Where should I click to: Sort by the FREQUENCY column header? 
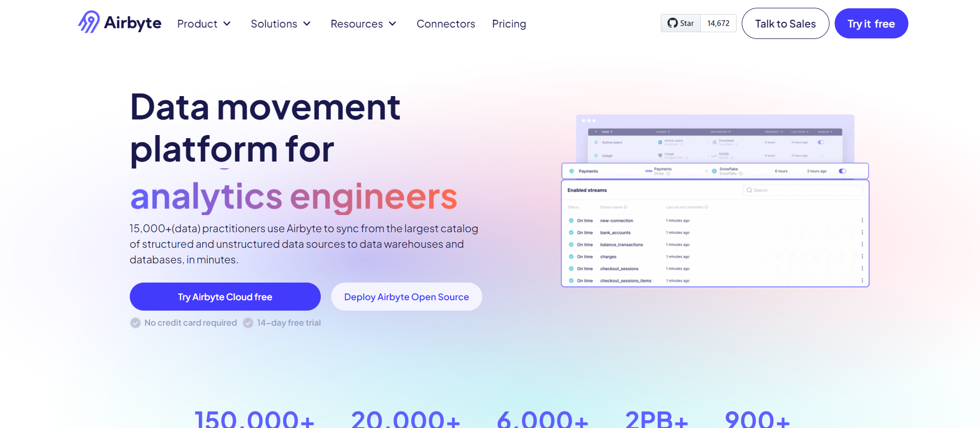(x=774, y=132)
